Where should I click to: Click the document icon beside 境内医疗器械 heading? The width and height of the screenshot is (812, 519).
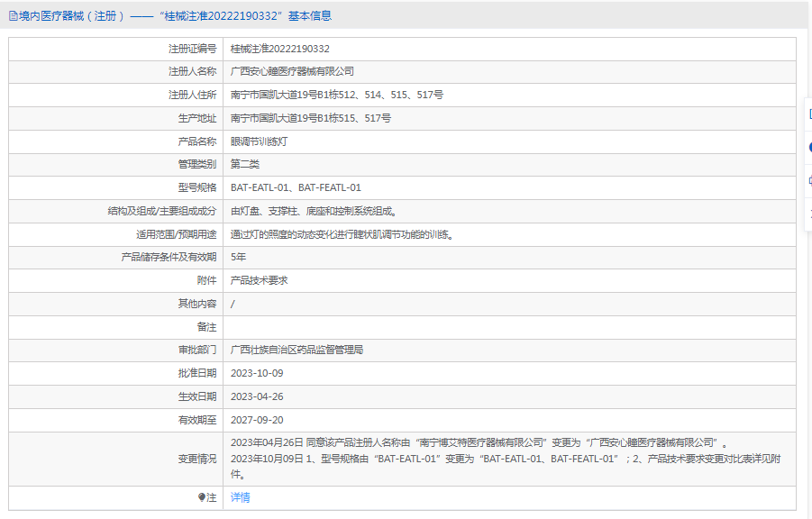(x=13, y=16)
